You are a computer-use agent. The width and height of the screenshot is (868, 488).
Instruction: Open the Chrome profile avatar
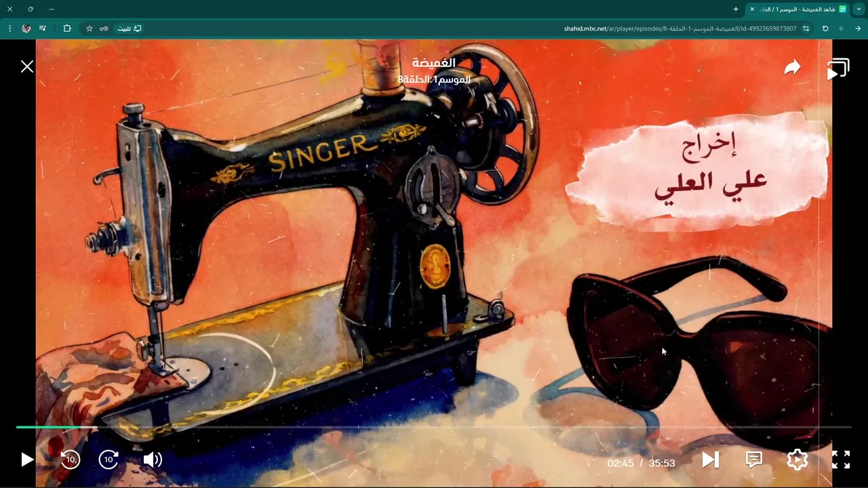coord(26,28)
